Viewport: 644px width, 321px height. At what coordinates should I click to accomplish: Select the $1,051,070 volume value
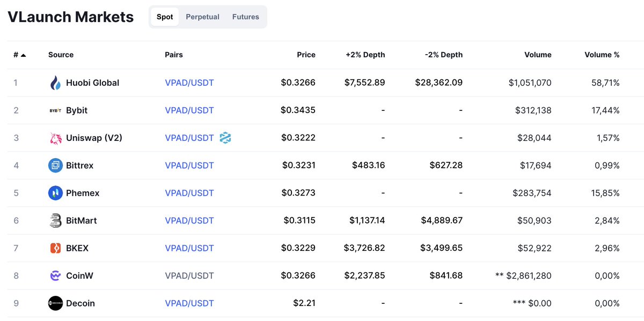coord(530,83)
